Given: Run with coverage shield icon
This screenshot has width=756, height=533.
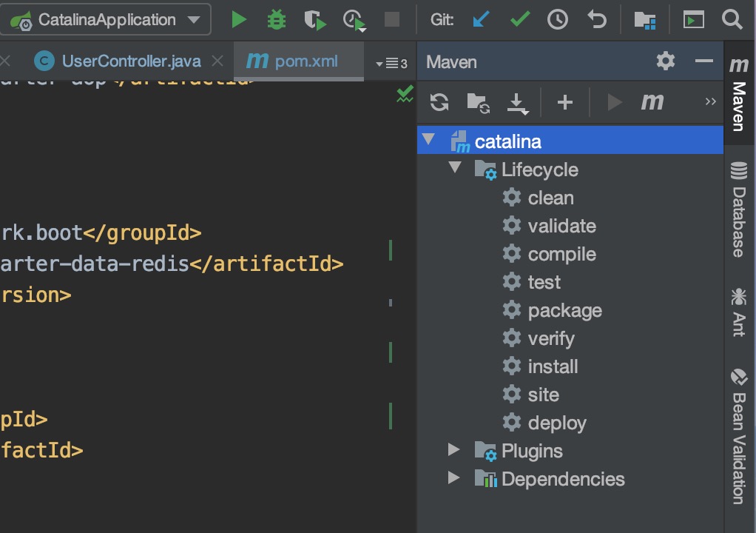Looking at the screenshot, I should coord(315,20).
